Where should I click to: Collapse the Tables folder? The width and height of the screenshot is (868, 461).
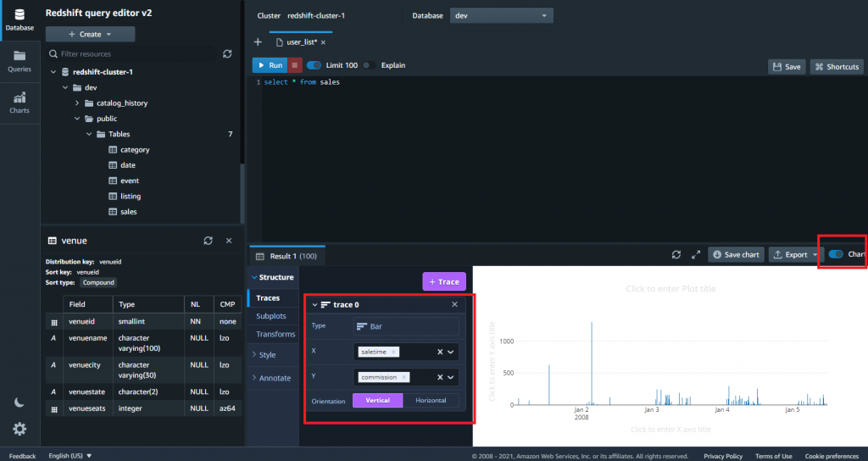coord(88,134)
